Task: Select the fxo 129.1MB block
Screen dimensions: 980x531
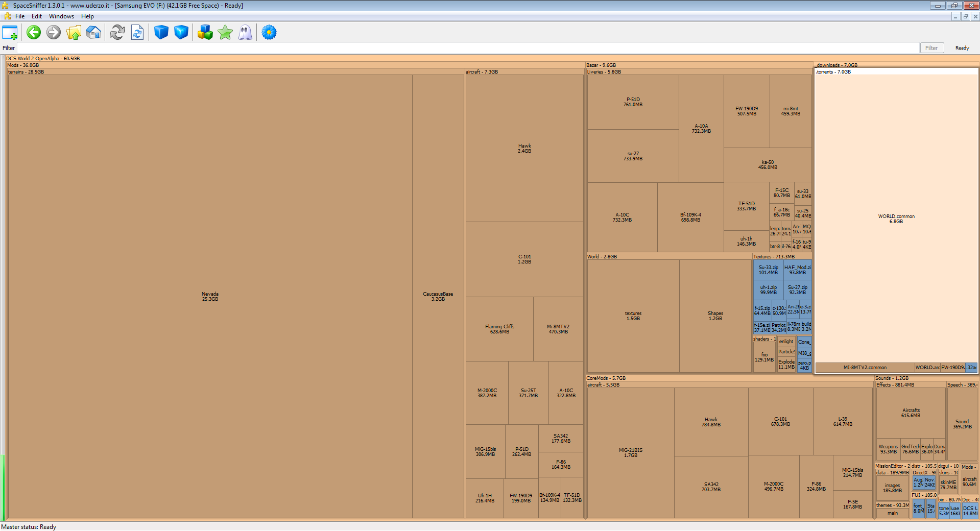Action: [764, 357]
